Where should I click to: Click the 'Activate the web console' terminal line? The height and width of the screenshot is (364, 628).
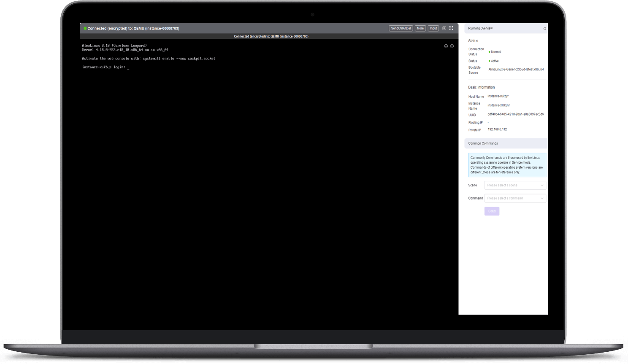(149, 59)
